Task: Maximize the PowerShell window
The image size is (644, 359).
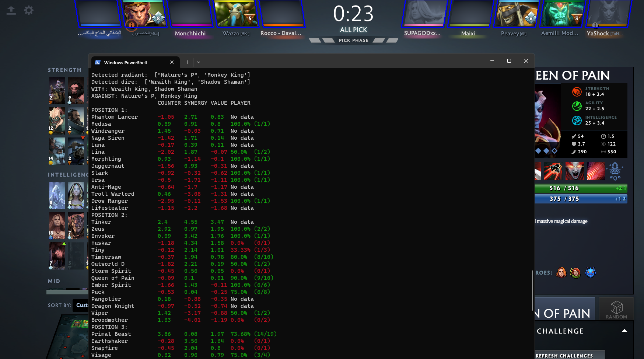Action: click(x=509, y=61)
